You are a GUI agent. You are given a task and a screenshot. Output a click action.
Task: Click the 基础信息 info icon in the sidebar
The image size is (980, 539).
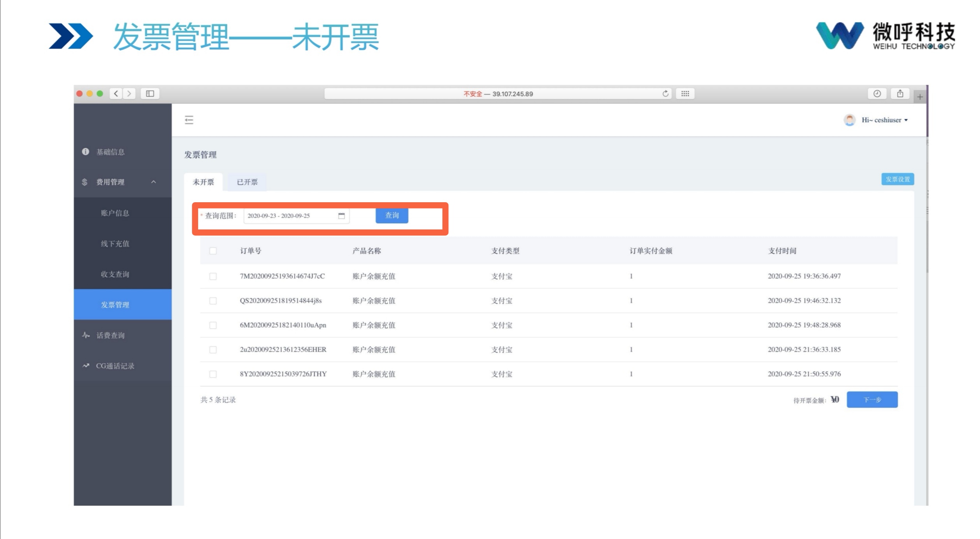point(86,152)
